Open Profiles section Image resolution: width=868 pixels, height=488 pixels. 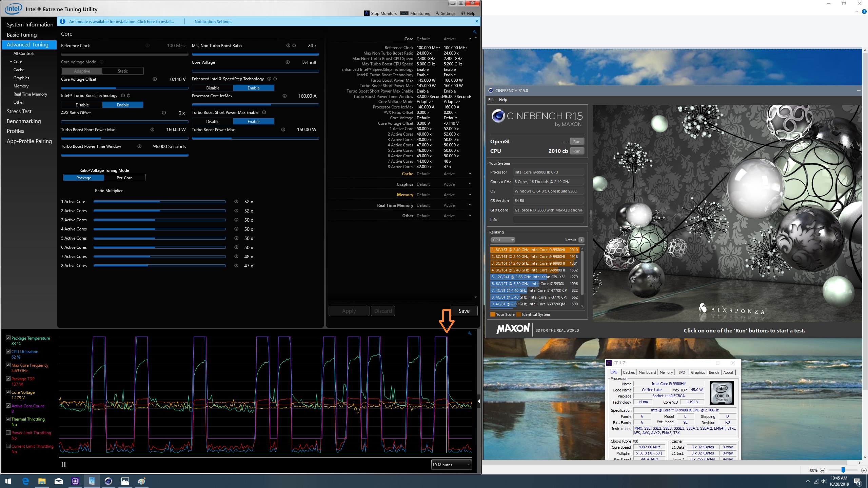coord(16,131)
